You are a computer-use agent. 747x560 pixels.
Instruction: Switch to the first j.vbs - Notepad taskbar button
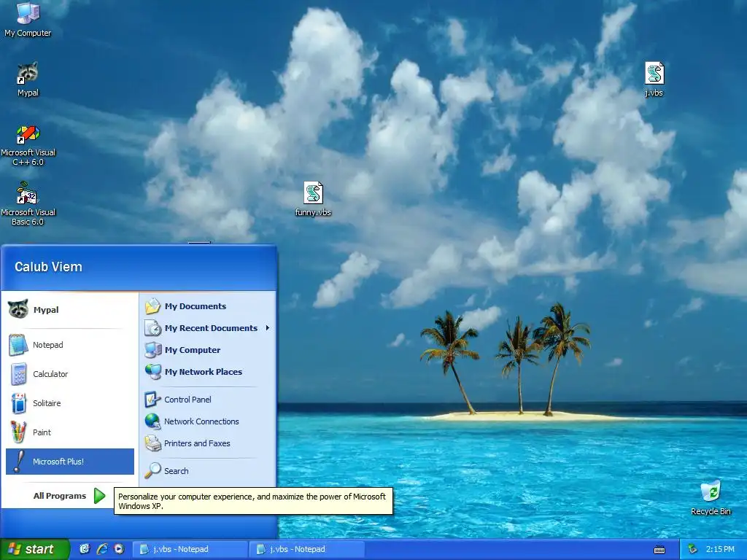pos(189,549)
